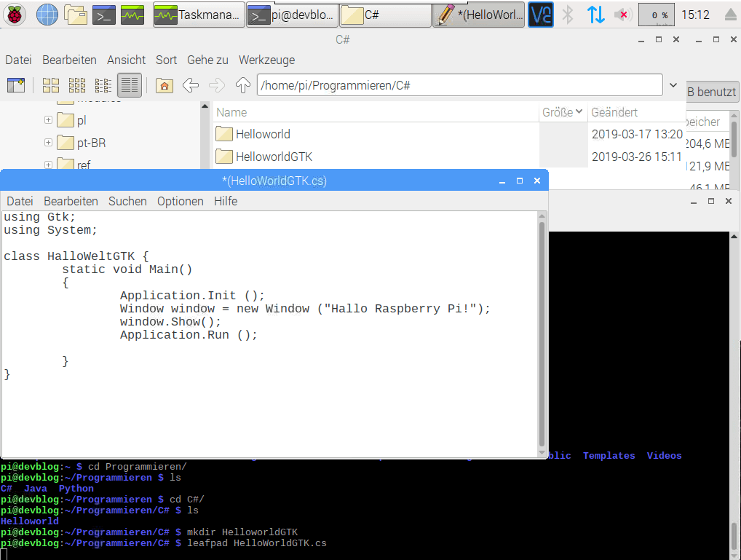Navigate back with the left arrow
Viewport: 741px width, 560px height.
pyautogui.click(x=191, y=85)
